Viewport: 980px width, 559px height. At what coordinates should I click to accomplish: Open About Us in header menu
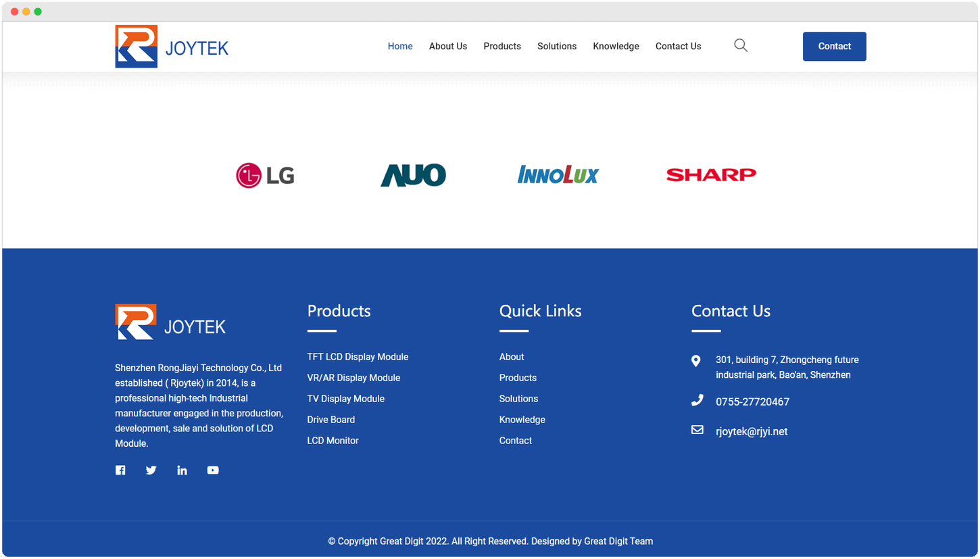coord(448,47)
